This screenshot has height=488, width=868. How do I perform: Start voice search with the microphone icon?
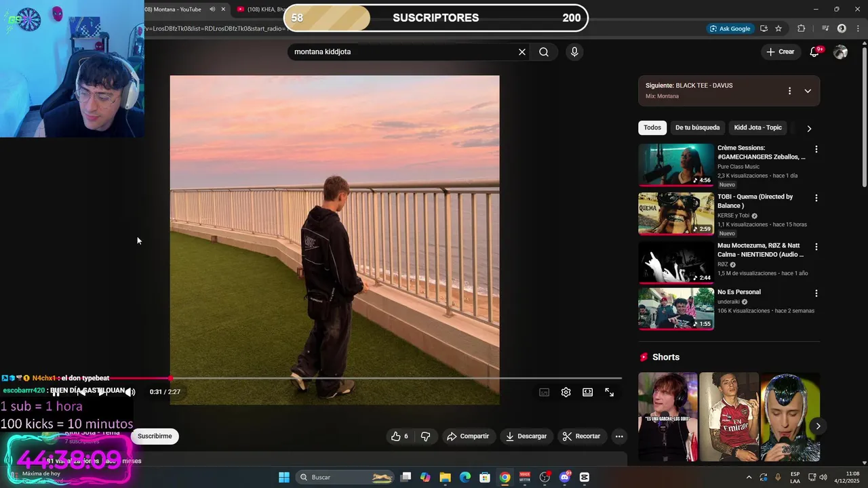coord(574,52)
